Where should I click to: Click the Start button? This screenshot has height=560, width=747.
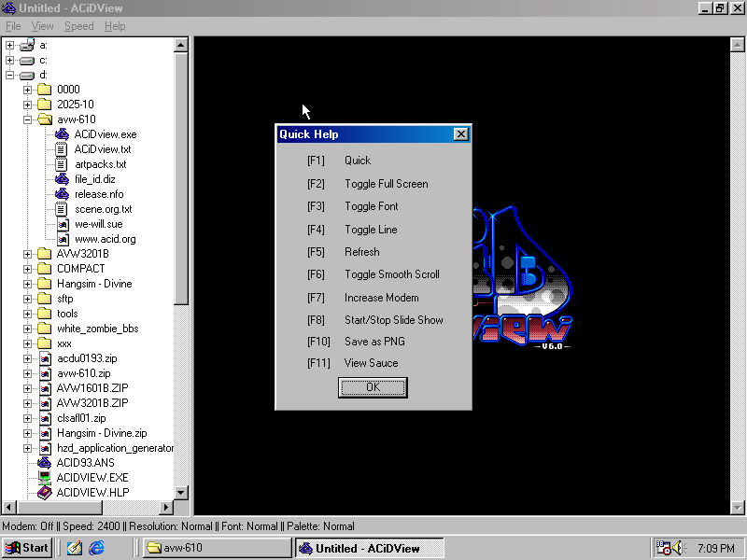click(x=28, y=548)
